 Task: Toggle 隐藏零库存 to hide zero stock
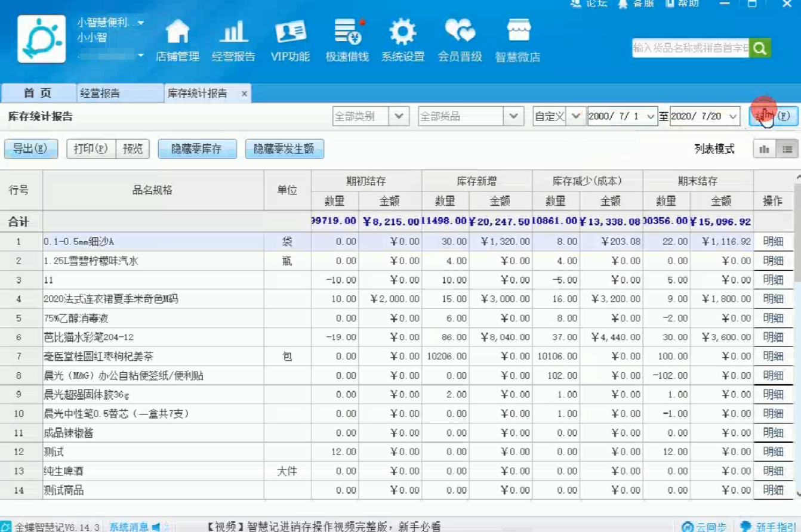click(197, 149)
